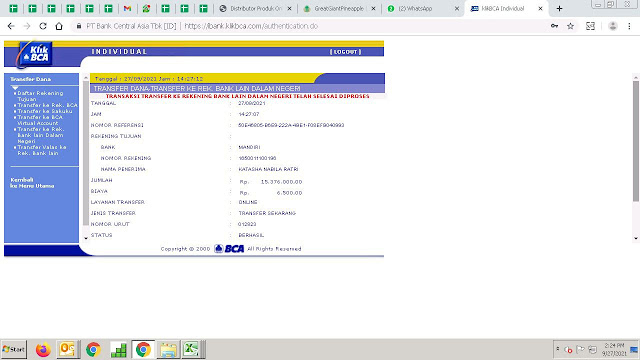Click the bank name MANDIRI
Image resolution: width=640 pixels, height=360 pixels.
click(249, 147)
